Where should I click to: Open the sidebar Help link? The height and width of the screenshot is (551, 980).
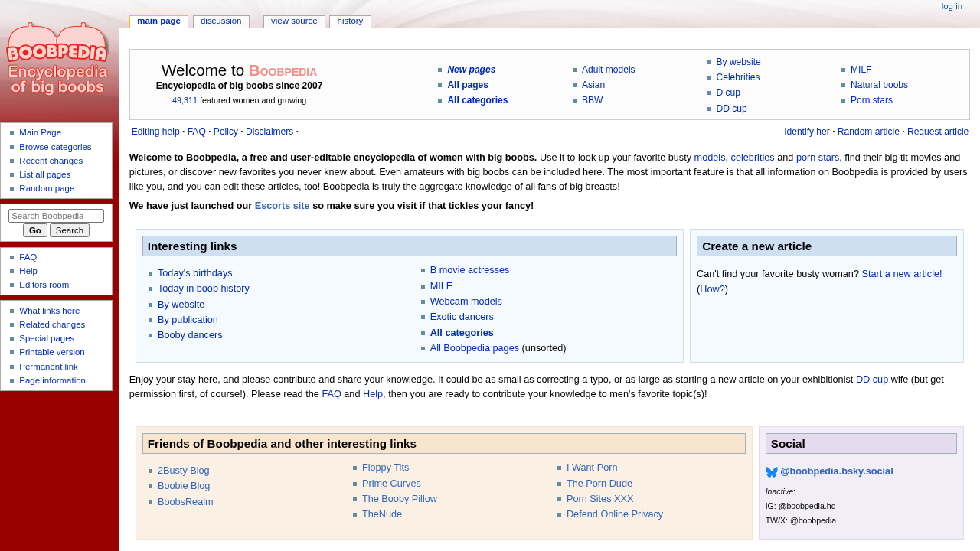[28, 271]
